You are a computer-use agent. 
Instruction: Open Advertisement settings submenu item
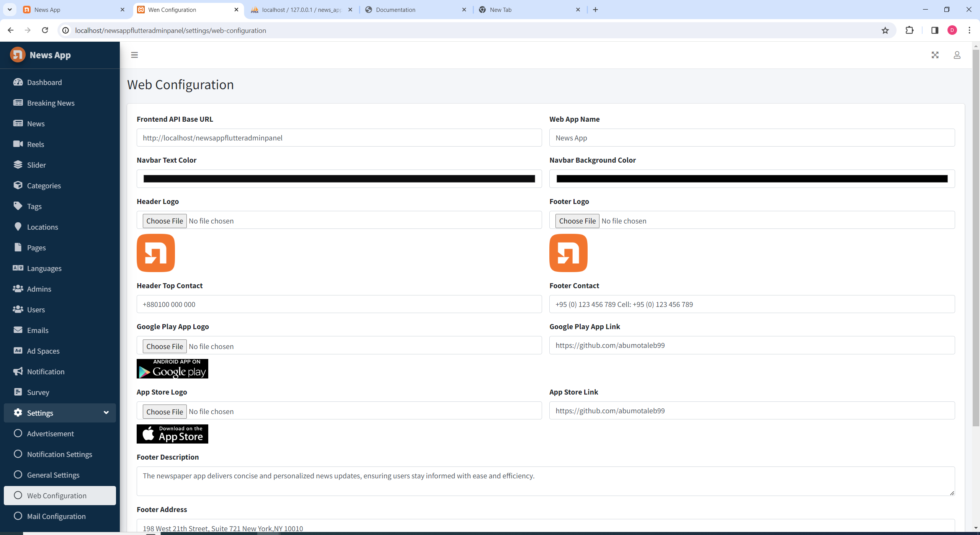60,434
